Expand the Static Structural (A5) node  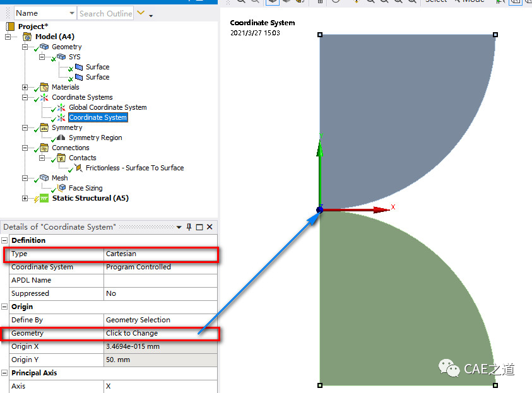click(25, 198)
